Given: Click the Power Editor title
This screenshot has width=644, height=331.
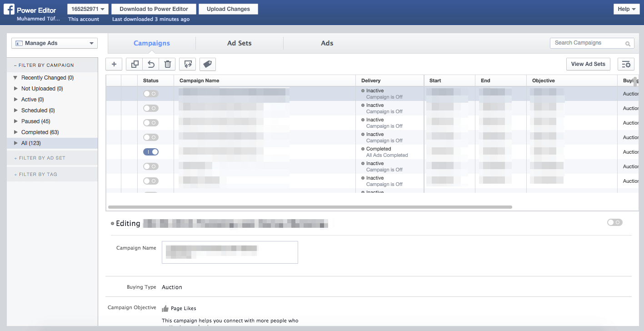Looking at the screenshot, I should point(36,10).
